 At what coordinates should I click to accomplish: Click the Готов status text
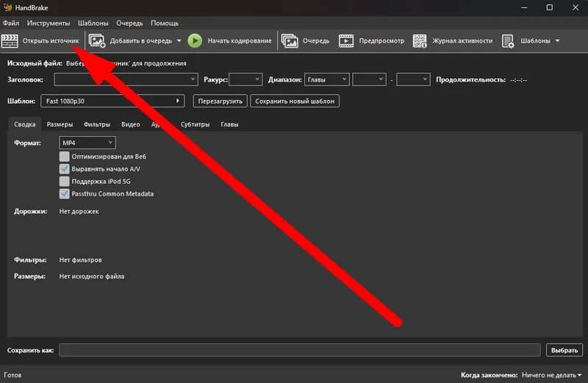[12, 375]
